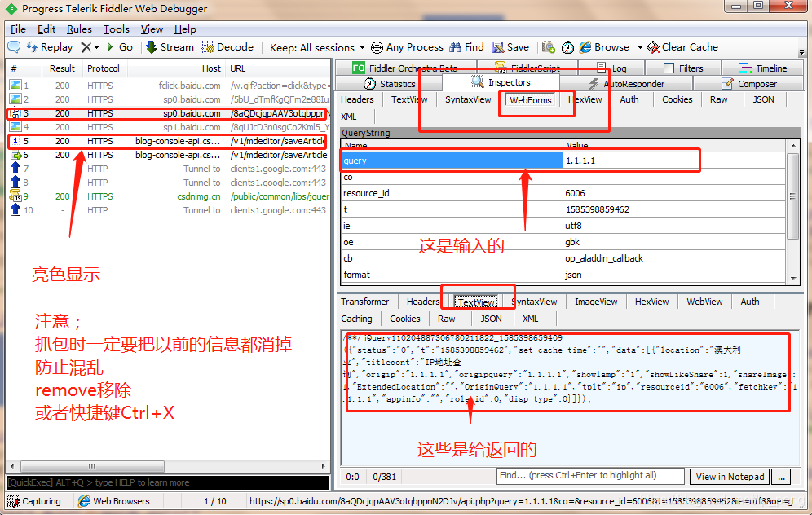812x515 pixels.
Task: Open the Help menu
Action: pos(185,29)
